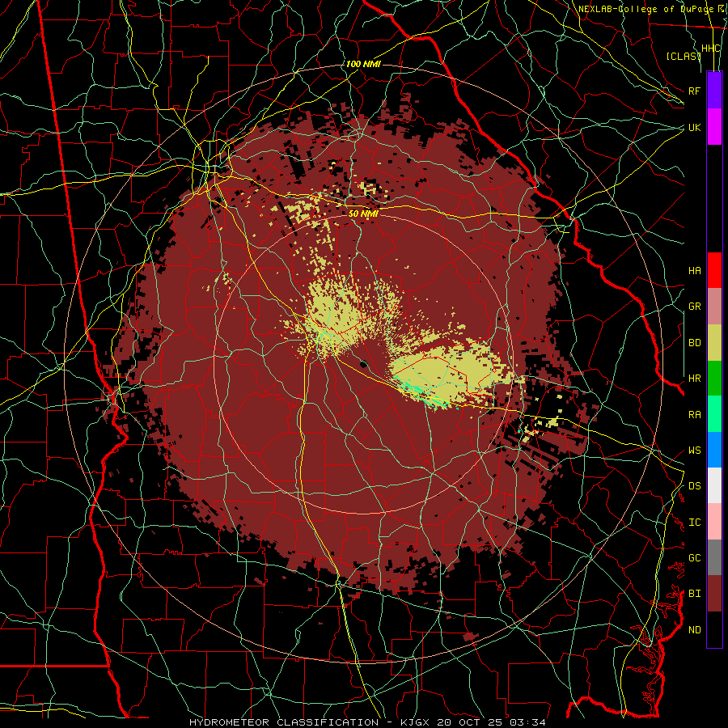This screenshot has width=728, height=728.
Task: Click the RF purple legend swatch
Action: pos(714,91)
